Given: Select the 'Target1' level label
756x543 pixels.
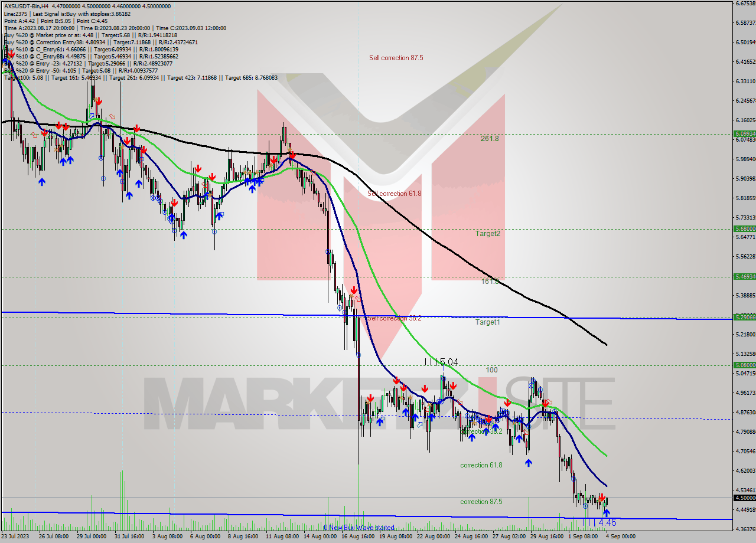Looking at the screenshot, I should [x=488, y=322].
